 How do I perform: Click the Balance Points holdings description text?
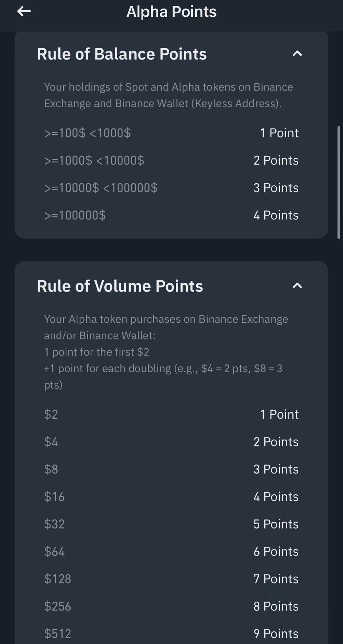[x=168, y=95]
